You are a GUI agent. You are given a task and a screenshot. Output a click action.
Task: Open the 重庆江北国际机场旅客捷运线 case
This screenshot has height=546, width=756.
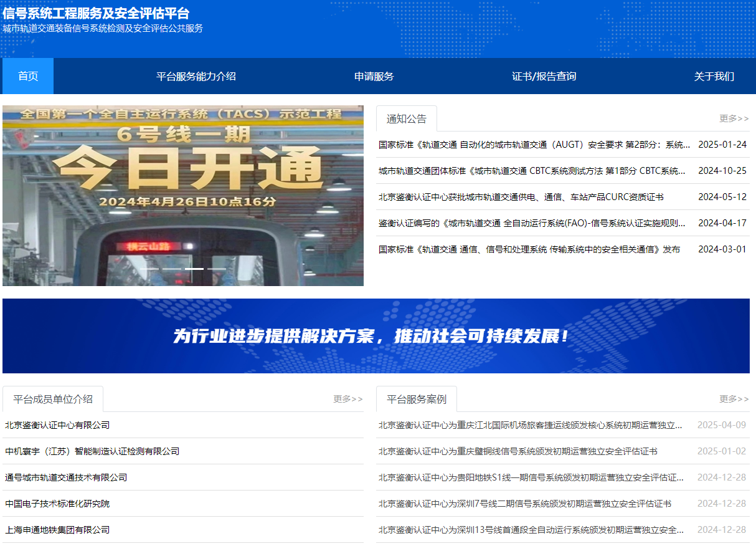531,425
